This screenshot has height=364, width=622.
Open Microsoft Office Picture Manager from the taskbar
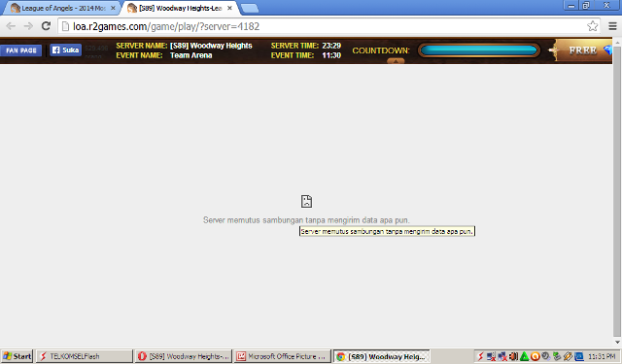(282, 356)
